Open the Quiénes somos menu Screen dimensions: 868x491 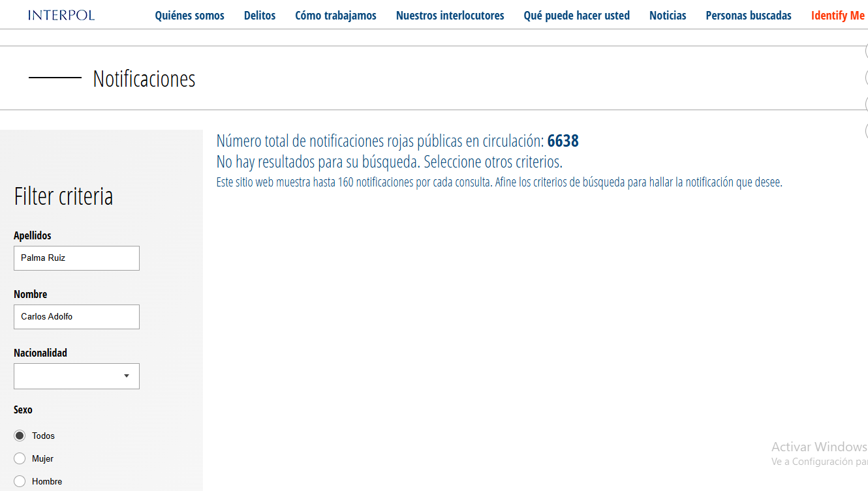(189, 16)
